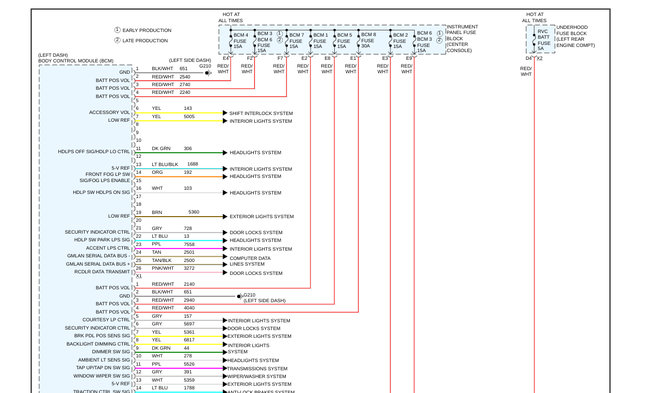Click the ACCENT LPS CTRL pin label
This screenshot has width=650, height=393.
click(108, 248)
